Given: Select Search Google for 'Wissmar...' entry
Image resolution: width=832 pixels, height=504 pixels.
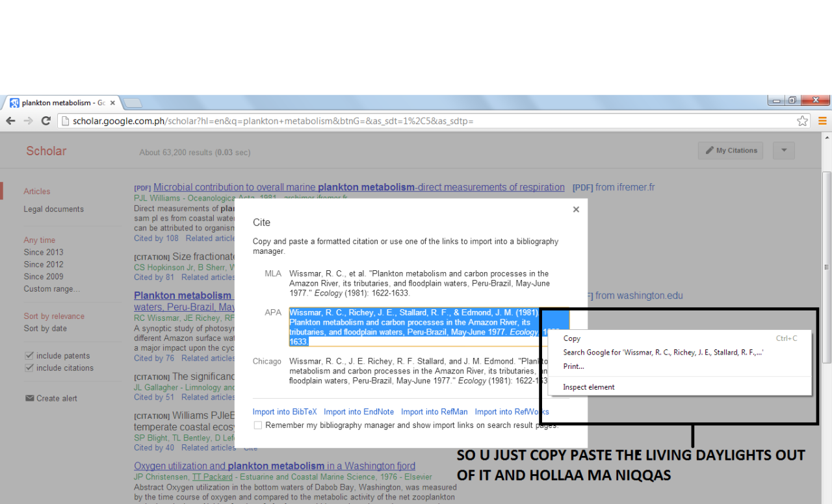Looking at the screenshot, I should click(680, 352).
